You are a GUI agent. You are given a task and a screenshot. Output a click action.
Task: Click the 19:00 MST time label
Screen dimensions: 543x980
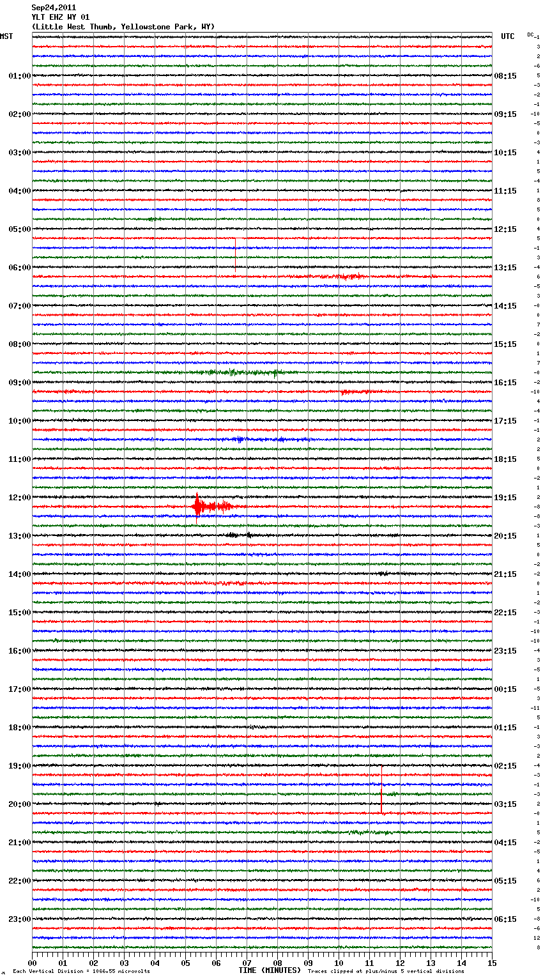[20, 766]
